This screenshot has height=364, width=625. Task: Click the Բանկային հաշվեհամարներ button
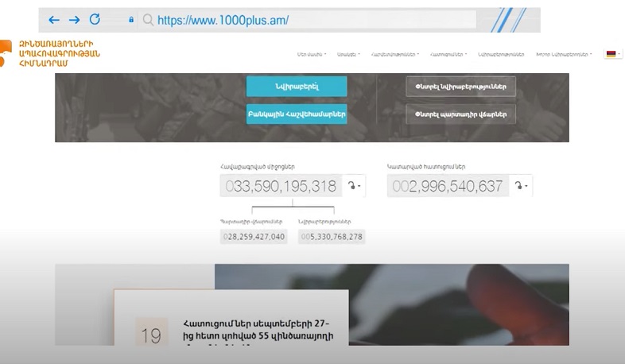click(297, 114)
